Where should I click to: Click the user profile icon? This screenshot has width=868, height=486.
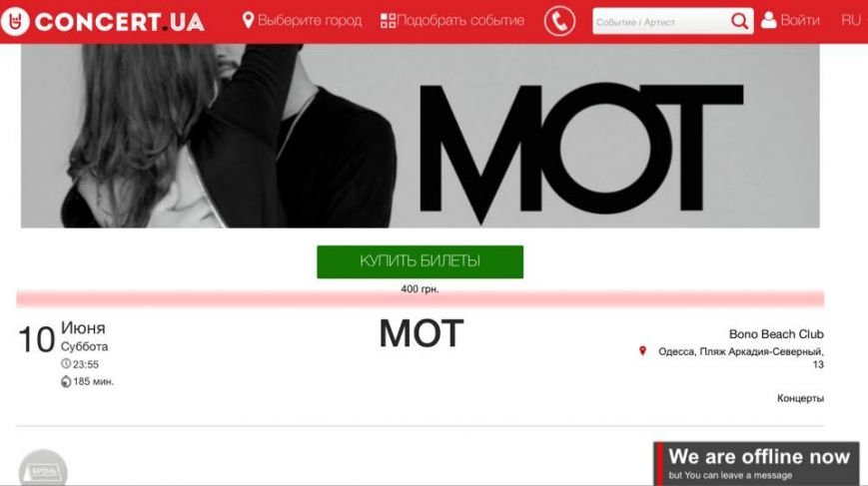768,20
